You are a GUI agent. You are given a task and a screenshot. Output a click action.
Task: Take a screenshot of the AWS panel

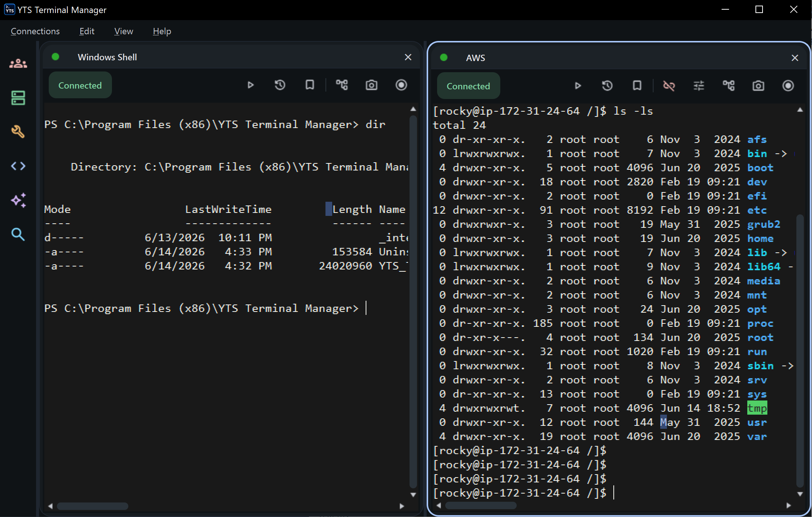[x=758, y=86]
